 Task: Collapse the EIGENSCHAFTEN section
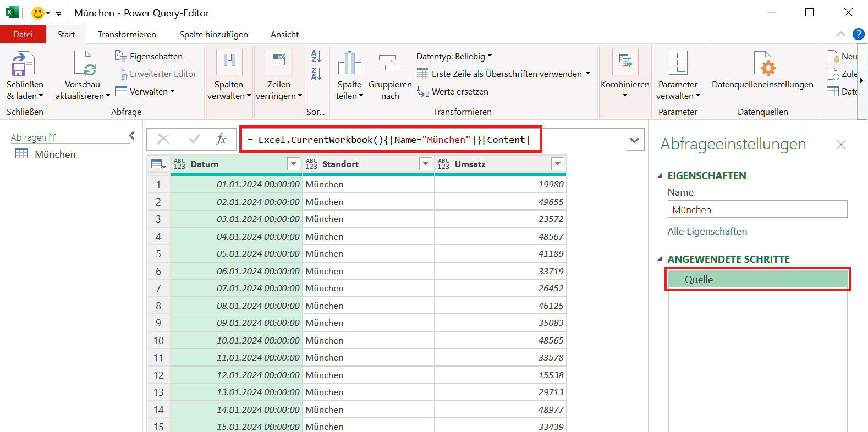[x=660, y=176]
